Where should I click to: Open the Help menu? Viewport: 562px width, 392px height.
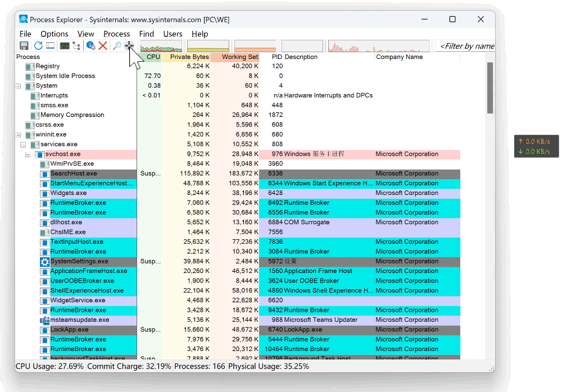pyautogui.click(x=200, y=34)
